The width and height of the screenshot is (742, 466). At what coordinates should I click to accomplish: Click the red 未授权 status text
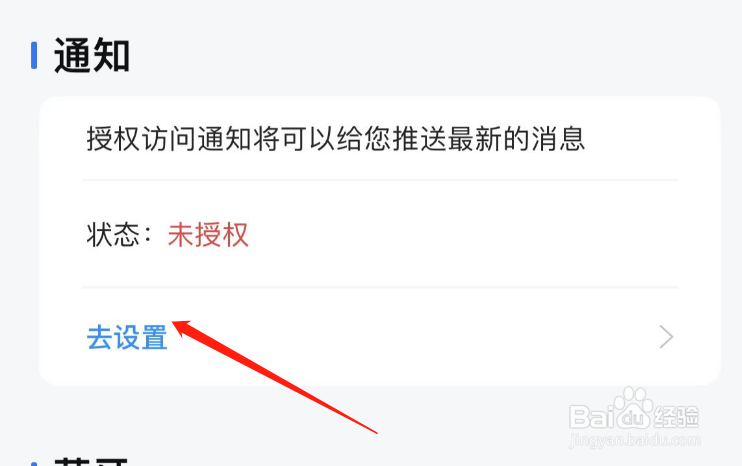(x=208, y=235)
